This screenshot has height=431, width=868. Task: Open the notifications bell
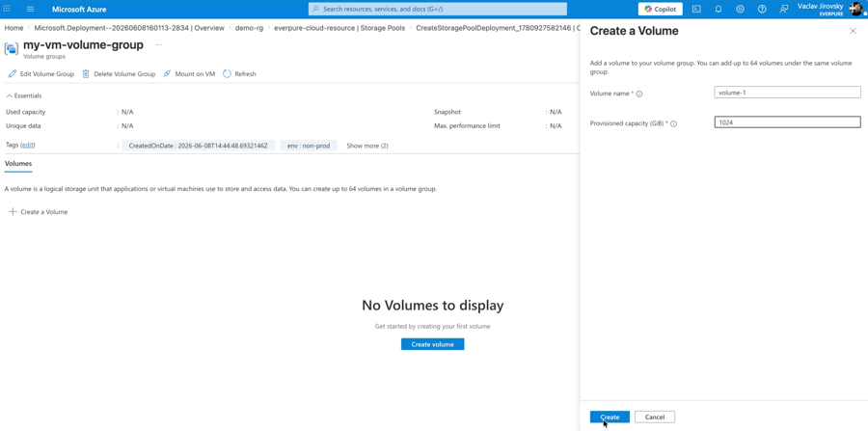pyautogui.click(x=719, y=9)
